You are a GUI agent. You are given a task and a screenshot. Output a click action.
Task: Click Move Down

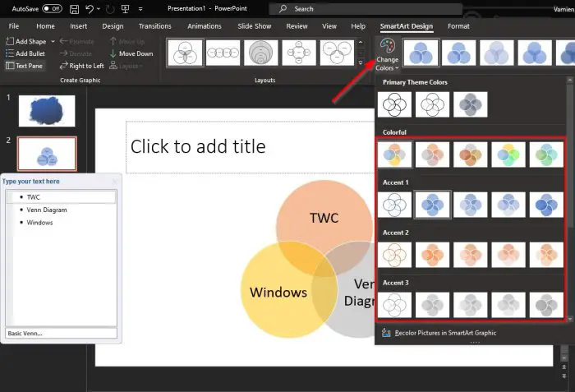coord(131,53)
